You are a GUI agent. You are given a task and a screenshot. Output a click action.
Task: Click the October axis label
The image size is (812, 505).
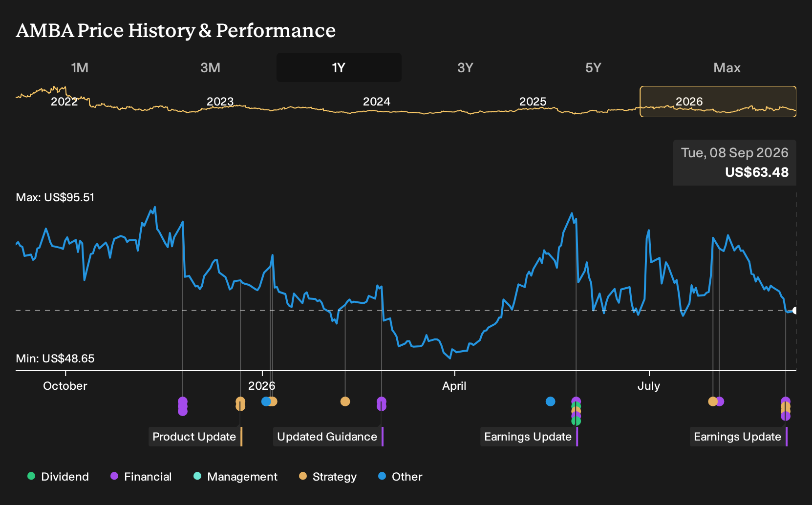pos(65,386)
